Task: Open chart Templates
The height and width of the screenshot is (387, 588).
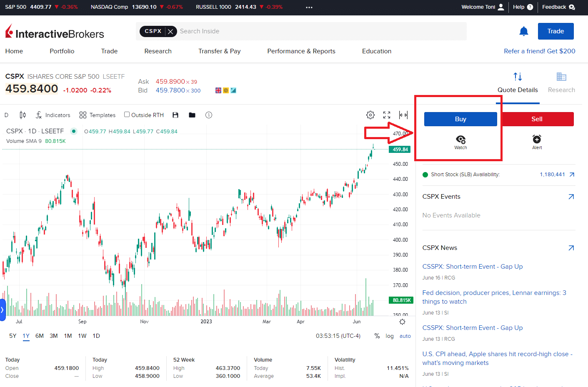Action: tap(98, 115)
